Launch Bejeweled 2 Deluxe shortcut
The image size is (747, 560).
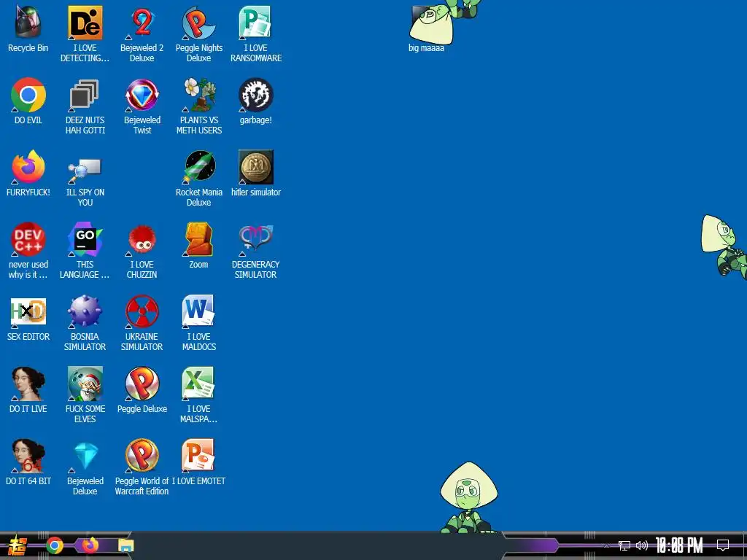(142, 34)
